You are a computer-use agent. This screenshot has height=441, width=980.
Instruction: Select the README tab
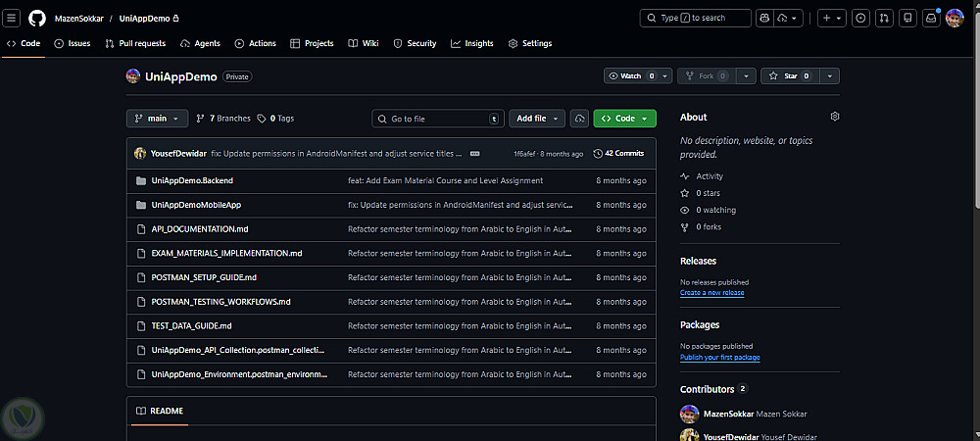(x=160, y=411)
